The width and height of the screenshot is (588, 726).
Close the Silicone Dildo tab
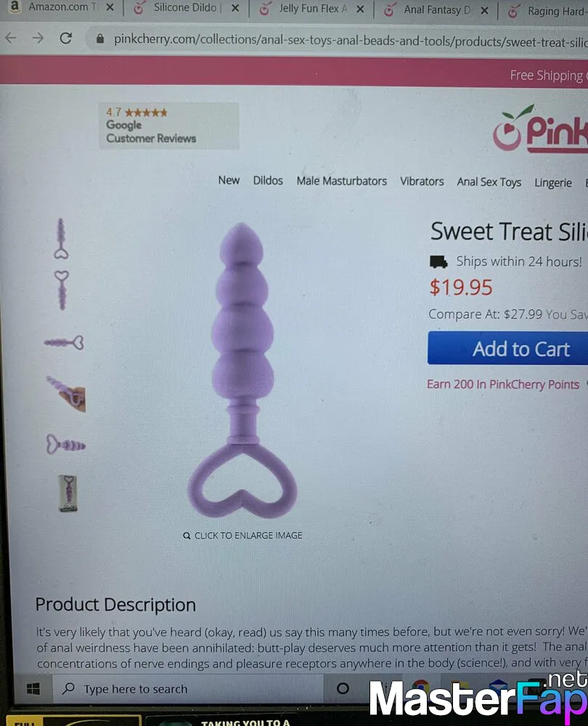235,8
